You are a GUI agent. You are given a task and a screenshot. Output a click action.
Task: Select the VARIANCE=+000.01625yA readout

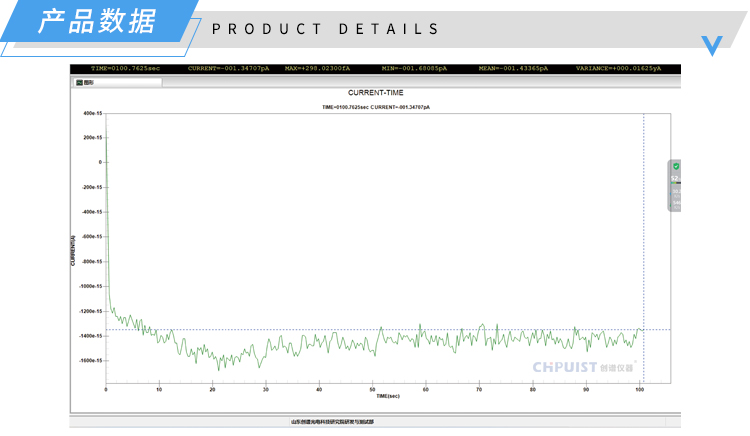[x=618, y=68]
